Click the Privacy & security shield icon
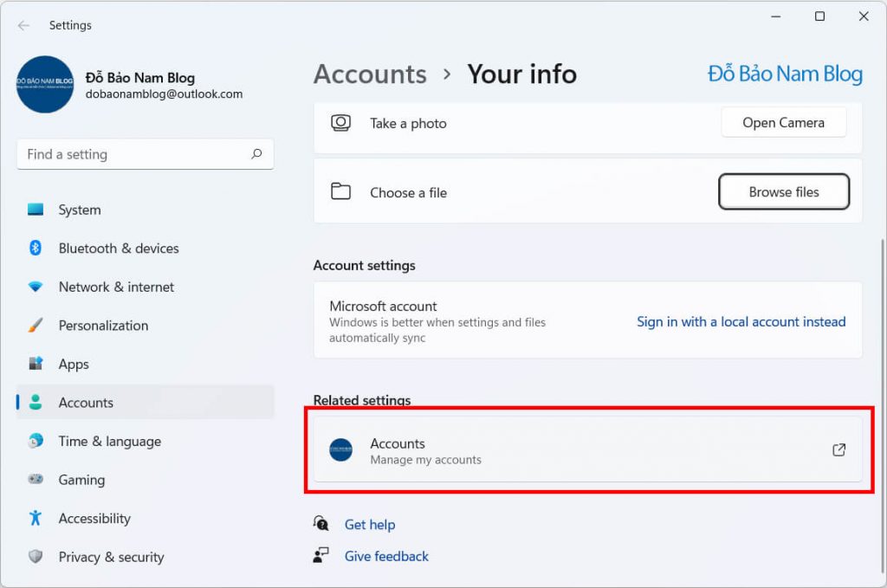 pos(36,556)
